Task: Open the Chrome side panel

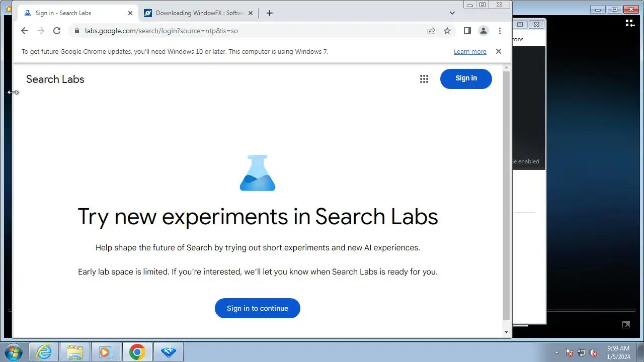Action: 467,31
